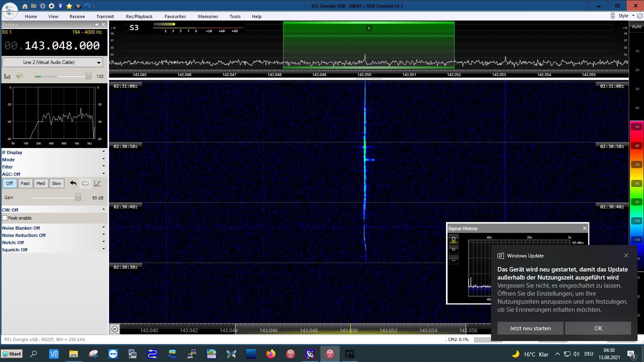Open the SDR Console application menu orb
Viewport: 644px width, 362px height.
click(x=10, y=10)
